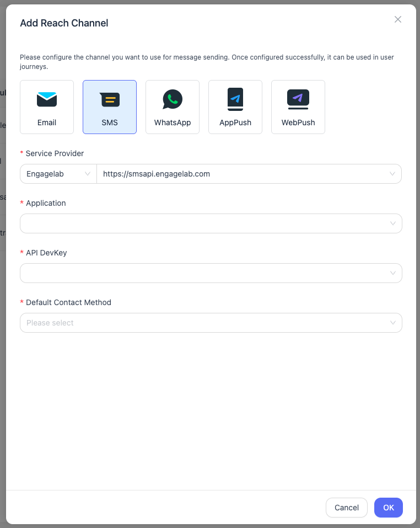Close the Add Reach Channel dialog

pyautogui.click(x=398, y=19)
